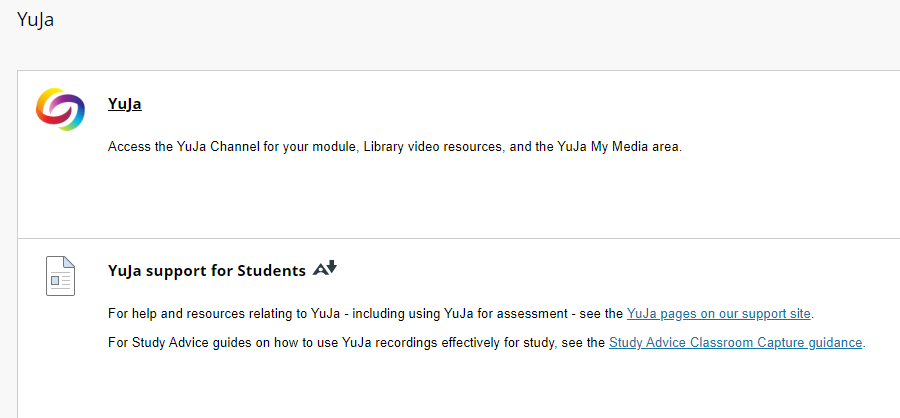Open the underlined YuJa tool link

125,104
